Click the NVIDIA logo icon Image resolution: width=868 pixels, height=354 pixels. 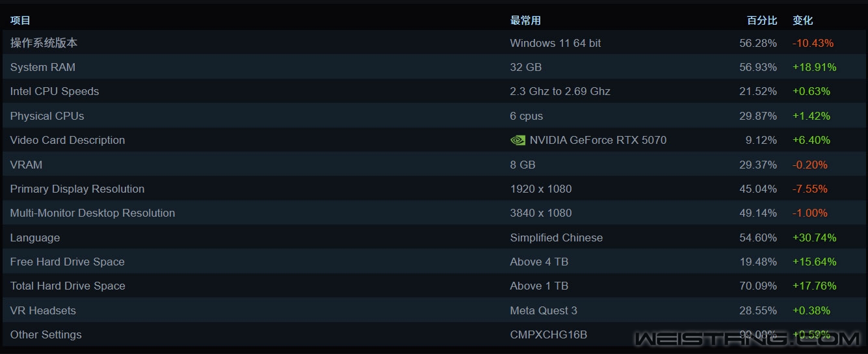tap(518, 140)
